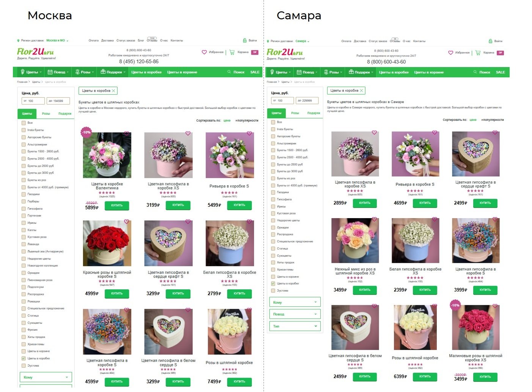Sort by цене link on Samara page
The width and height of the screenshot is (532, 392).
click(473, 120)
